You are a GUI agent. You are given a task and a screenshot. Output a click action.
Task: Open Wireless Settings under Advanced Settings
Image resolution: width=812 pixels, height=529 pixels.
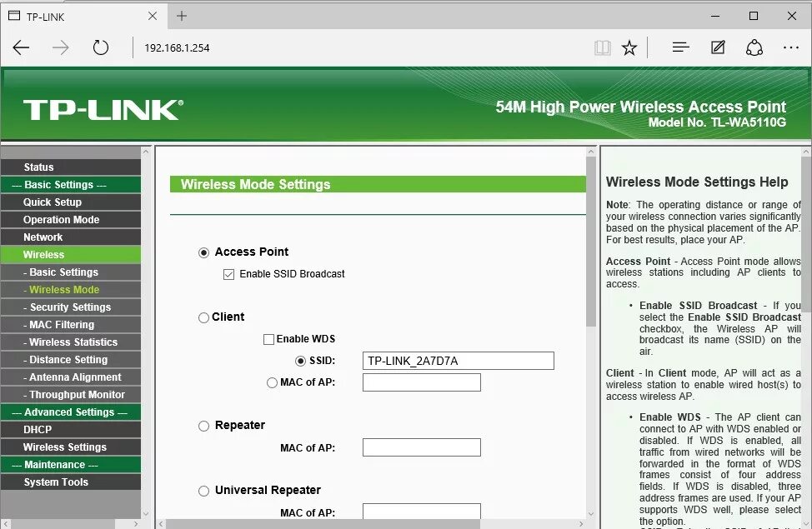(x=70, y=447)
